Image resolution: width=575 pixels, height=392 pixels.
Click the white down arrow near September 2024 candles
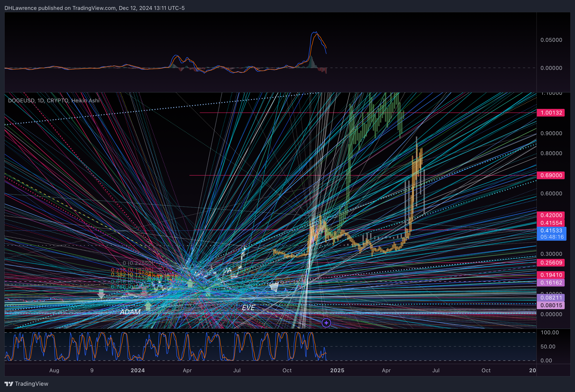pos(274,288)
